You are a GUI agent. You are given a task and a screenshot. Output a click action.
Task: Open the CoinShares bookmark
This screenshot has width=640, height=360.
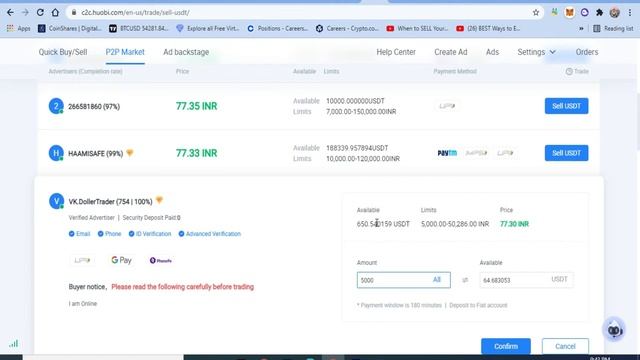pos(69,29)
